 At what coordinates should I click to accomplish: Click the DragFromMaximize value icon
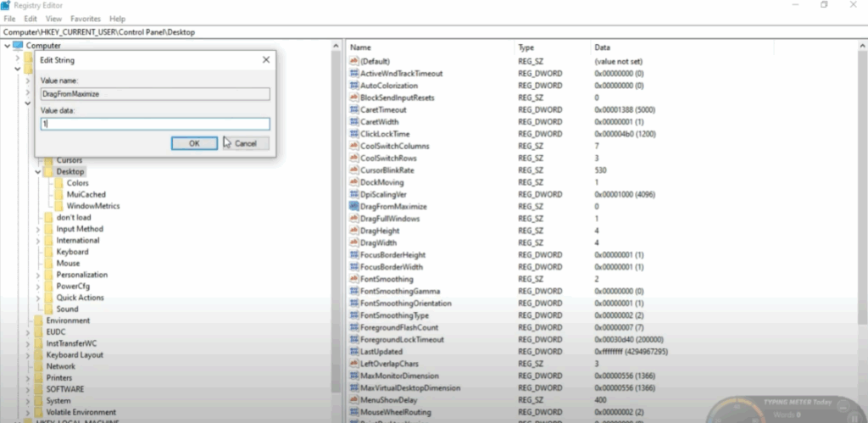[x=354, y=206]
